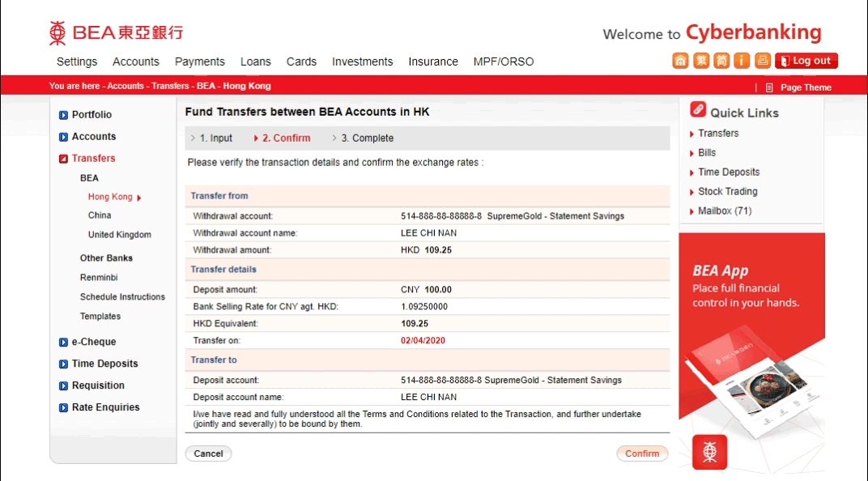This screenshot has width=868, height=481.
Task: Open the Accounts top menu
Action: (x=136, y=62)
